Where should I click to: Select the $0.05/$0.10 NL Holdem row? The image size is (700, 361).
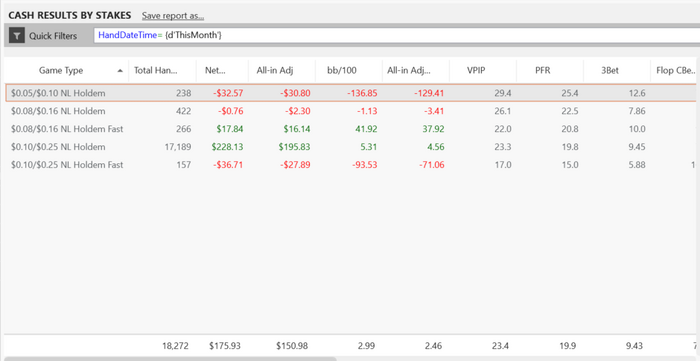(352, 93)
